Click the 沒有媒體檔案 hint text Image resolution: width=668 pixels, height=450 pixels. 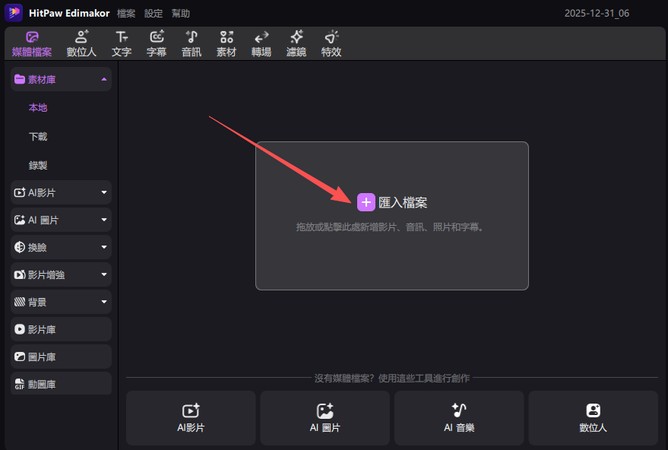pos(392,378)
